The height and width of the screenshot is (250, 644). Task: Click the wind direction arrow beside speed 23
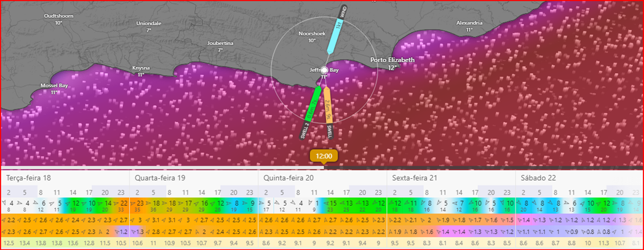pos(133,203)
